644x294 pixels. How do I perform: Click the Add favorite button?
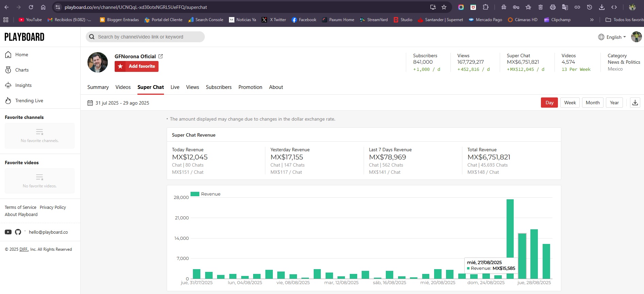click(136, 66)
